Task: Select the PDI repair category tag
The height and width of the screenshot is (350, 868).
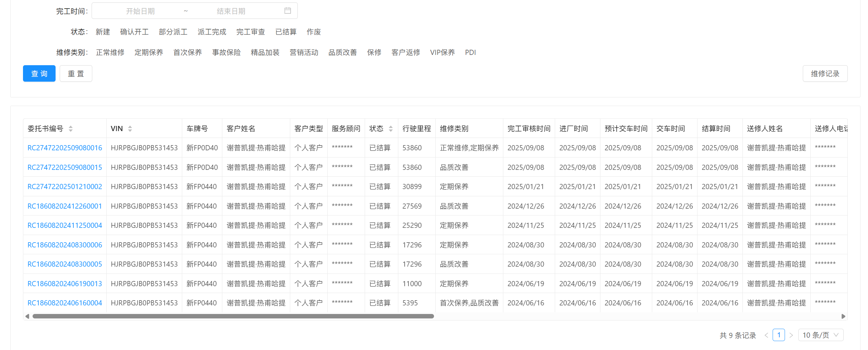Action: [x=470, y=52]
